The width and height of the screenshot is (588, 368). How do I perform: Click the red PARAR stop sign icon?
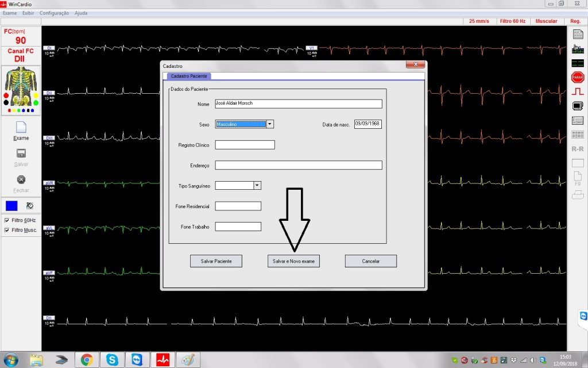(578, 77)
